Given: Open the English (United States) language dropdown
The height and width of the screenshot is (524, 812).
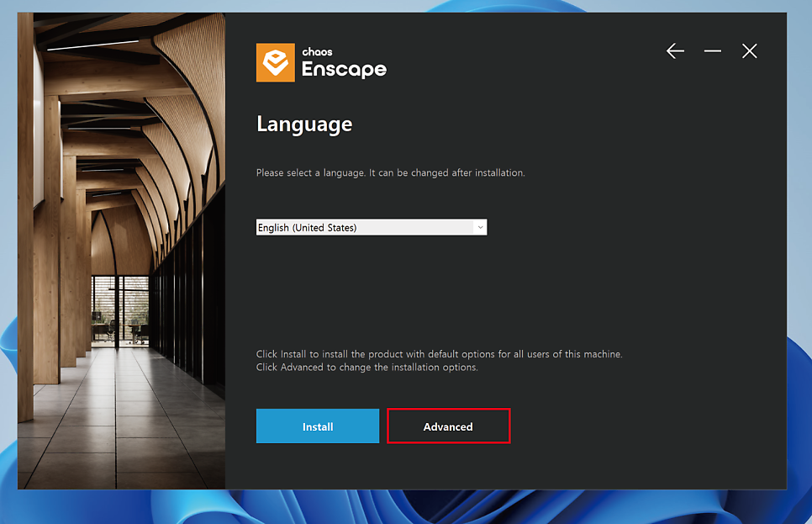Looking at the screenshot, I should click(372, 227).
